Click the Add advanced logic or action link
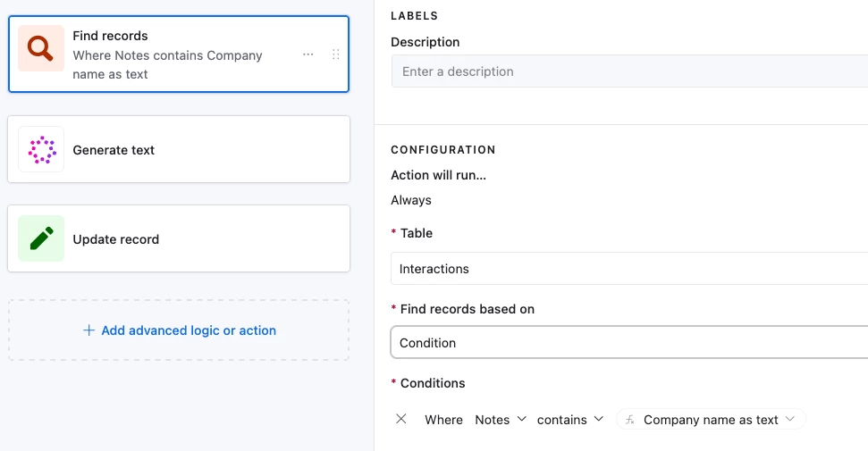868x451 pixels. (x=188, y=330)
